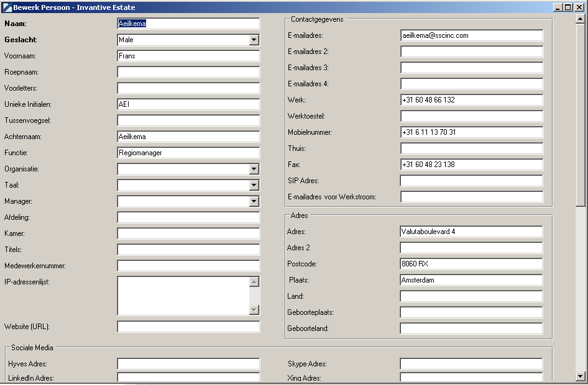The image size is (588, 385).
Task: Focus the Voorletters input field
Action: click(188, 88)
